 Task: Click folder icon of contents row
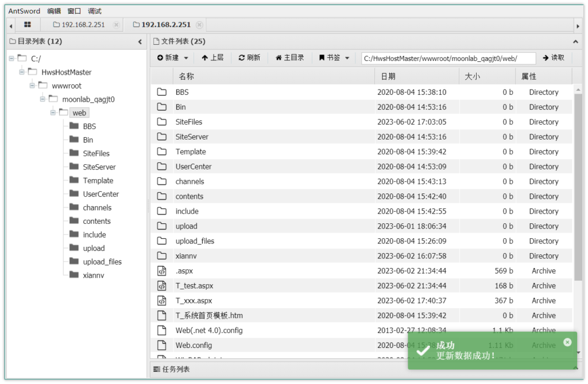coord(161,196)
